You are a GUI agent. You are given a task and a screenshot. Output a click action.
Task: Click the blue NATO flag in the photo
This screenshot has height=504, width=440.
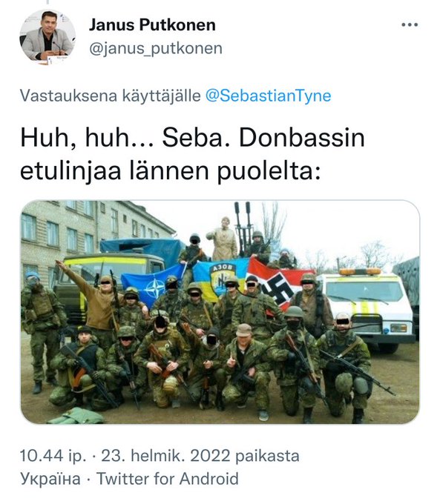pos(151,285)
